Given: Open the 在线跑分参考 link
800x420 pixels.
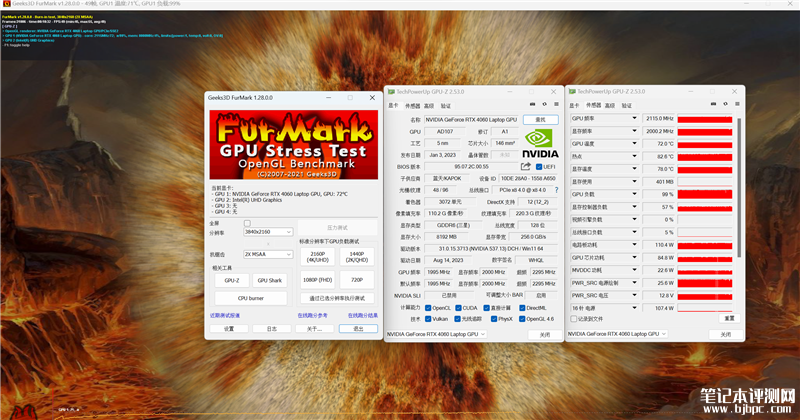Looking at the screenshot, I should [312, 315].
